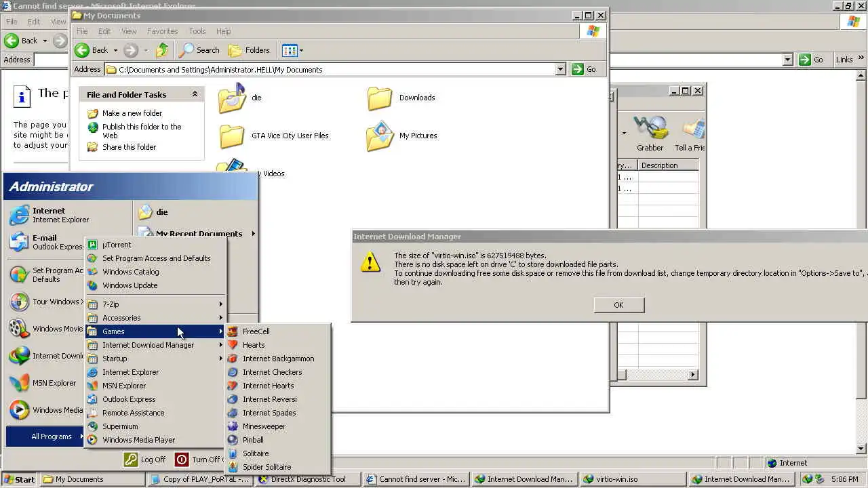Collapse File and Folder Tasks panel
868x488 pixels.
click(195, 94)
